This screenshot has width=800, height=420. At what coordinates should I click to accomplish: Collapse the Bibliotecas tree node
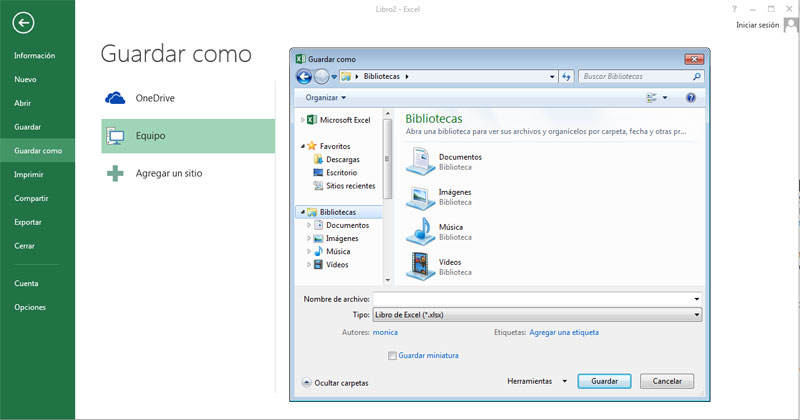tap(303, 212)
